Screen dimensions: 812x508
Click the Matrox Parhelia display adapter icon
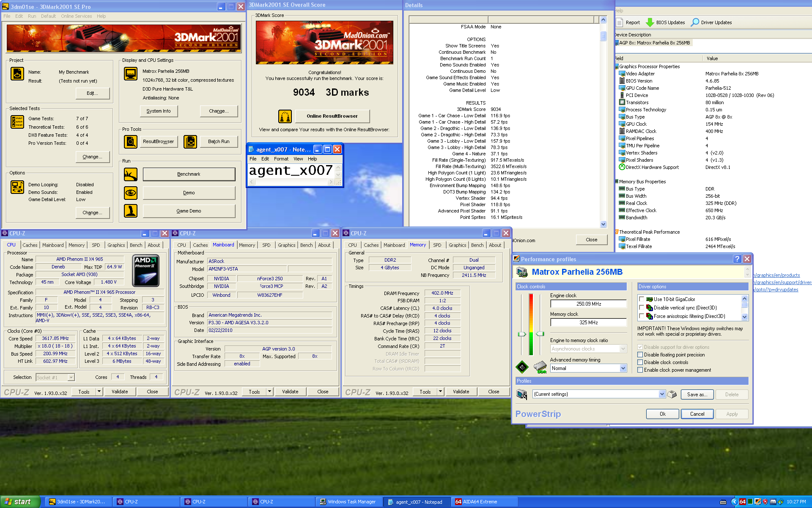(x=522, y=272)
